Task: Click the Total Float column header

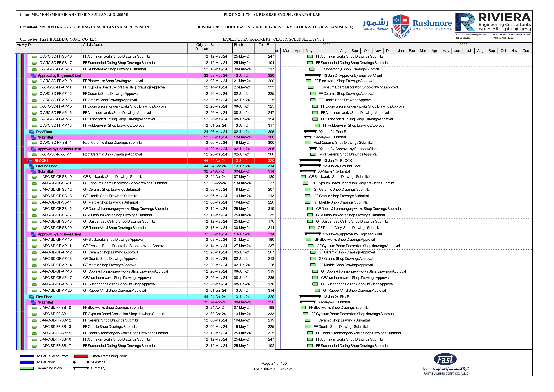Action: (265, 48)
